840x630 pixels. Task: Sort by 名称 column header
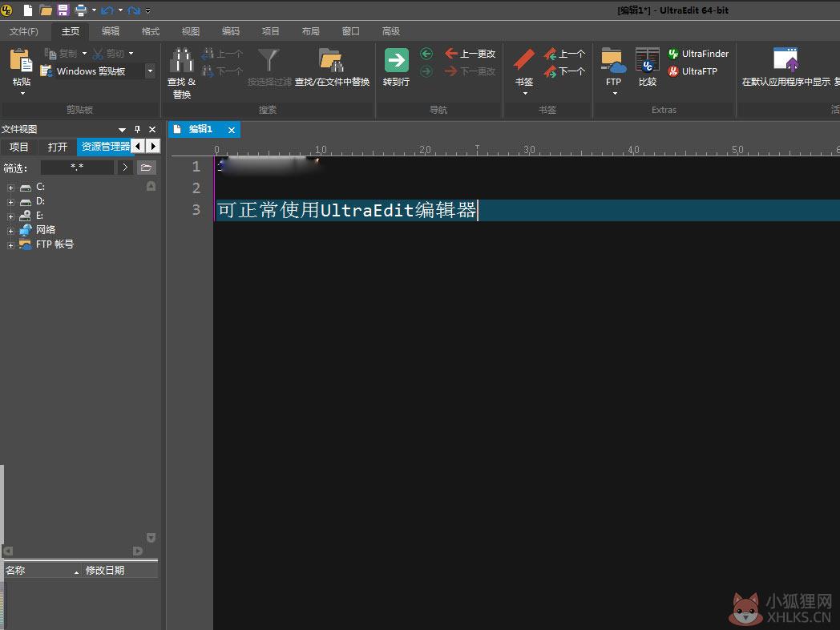[42, 571]
